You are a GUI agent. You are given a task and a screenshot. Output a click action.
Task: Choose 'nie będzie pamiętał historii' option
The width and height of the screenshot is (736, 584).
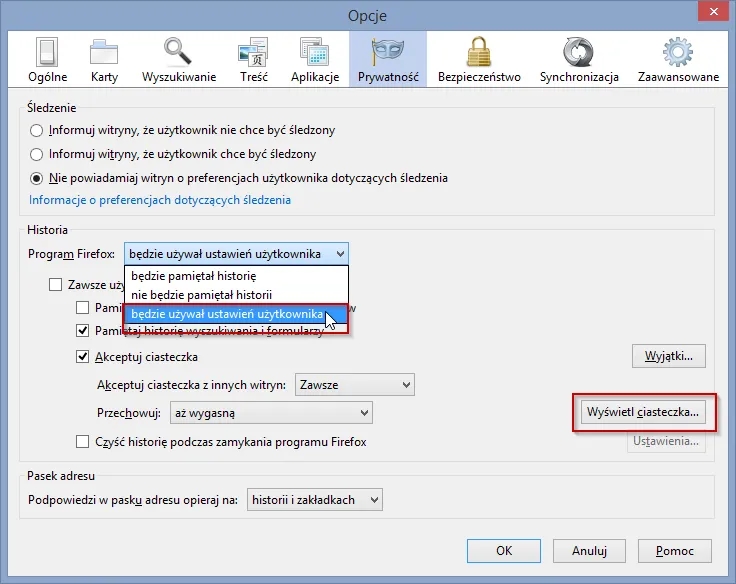tap(201, 295)
